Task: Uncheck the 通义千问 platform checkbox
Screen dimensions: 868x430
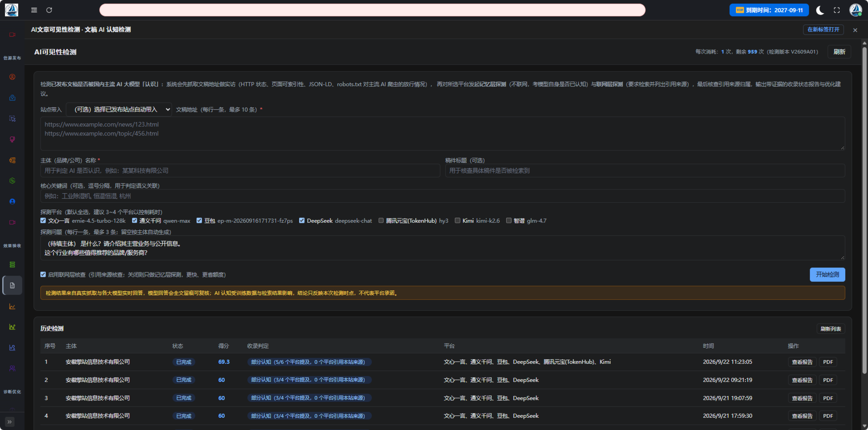Action: pyautogui.click(x=134, y=220)
